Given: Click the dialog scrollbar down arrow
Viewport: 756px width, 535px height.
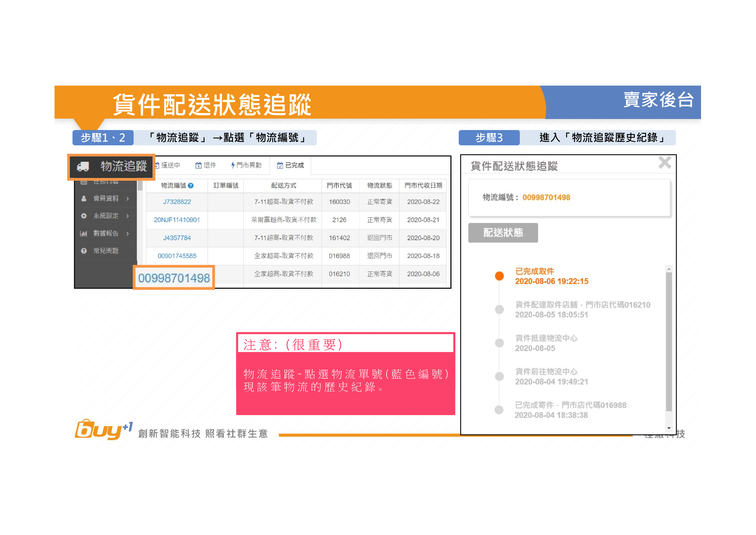Looking at the screenshot, I should (669, 428).
